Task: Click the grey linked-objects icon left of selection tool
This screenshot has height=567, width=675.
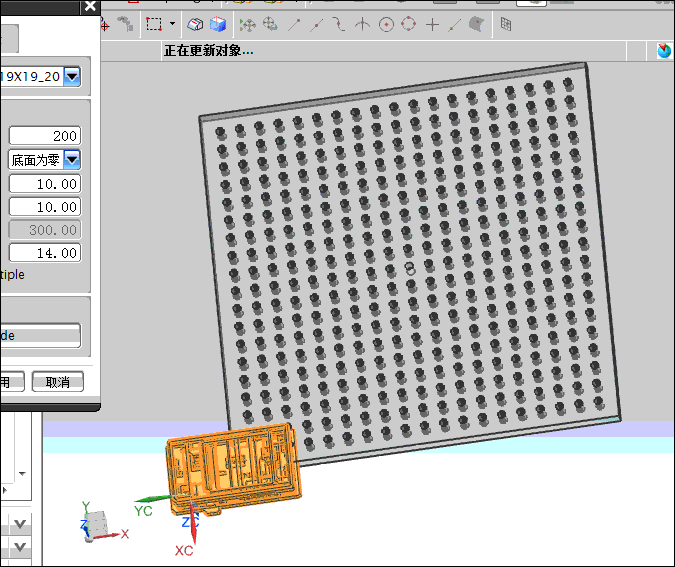Action: click(x=126, y=24)
